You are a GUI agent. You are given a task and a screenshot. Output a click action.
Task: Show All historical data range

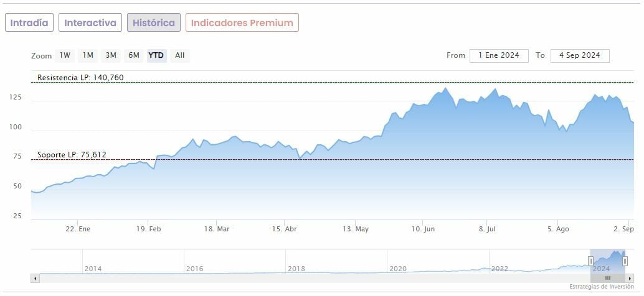tap(179, 55)
